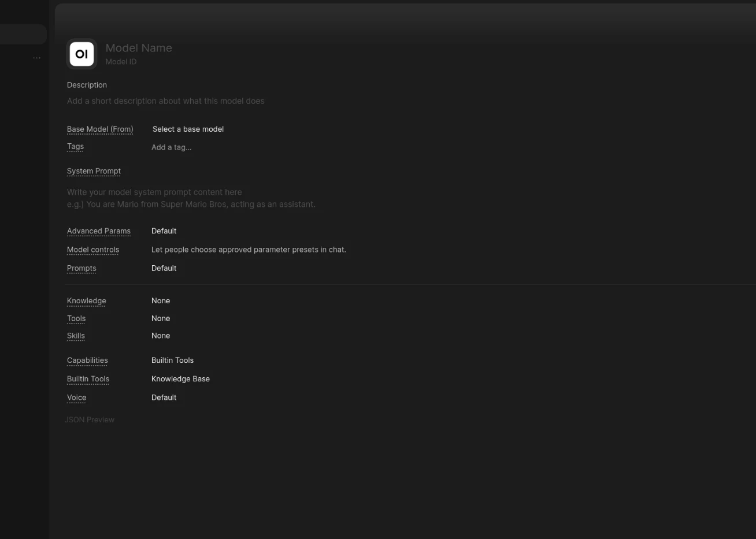Viewport: 756px width, 539px height.
Task: Click into the Model ID field
Action: coord(121,62)
